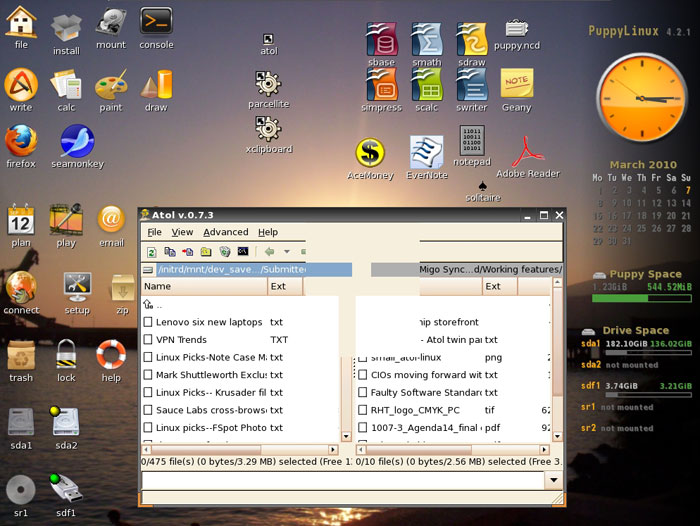Image resolution: width=700 pixels, height=526 pixels.
Task: Click left panel horizontal scrollbar thumb
Action: [206, 450]
